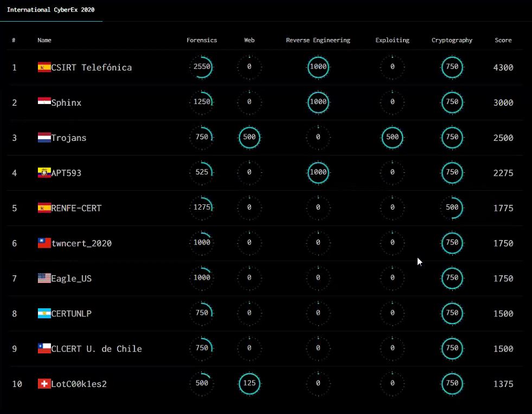Click the Name column header

pyautogui.click(x=44, y=40)
